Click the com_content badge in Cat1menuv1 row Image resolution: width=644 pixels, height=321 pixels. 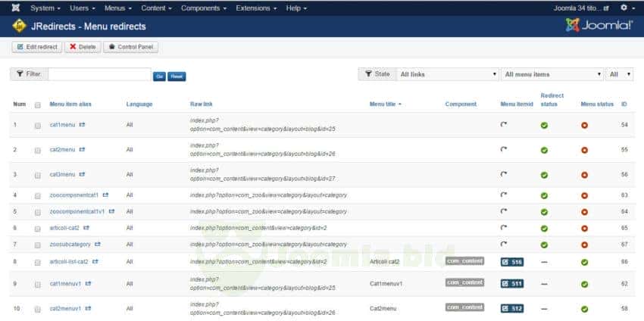(464, 282)
